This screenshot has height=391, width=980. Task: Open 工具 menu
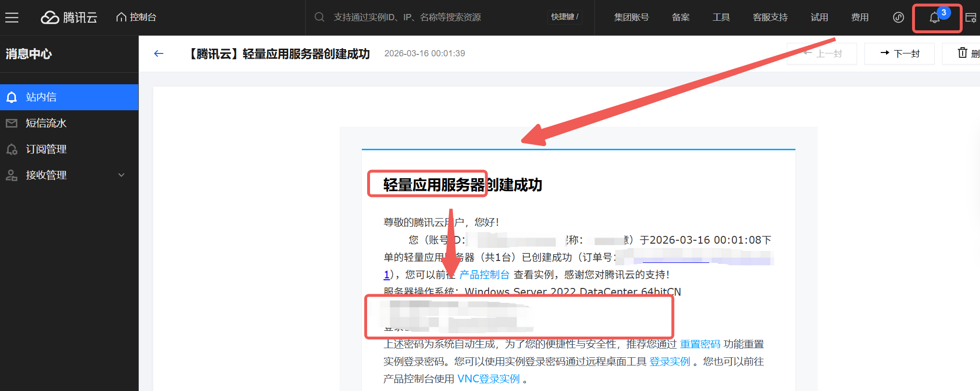pyautogui.click(x=721, y=17)
